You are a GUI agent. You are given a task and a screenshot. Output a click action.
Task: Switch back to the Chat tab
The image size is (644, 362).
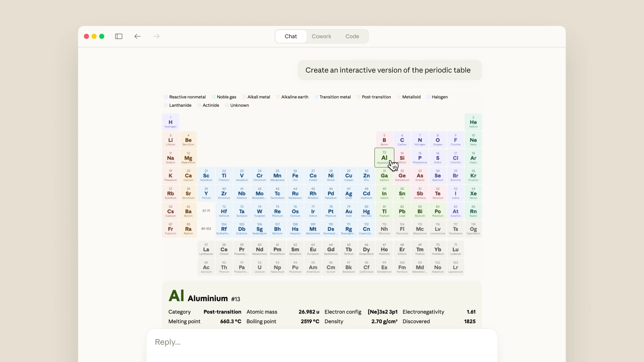[x=290, y=36]
